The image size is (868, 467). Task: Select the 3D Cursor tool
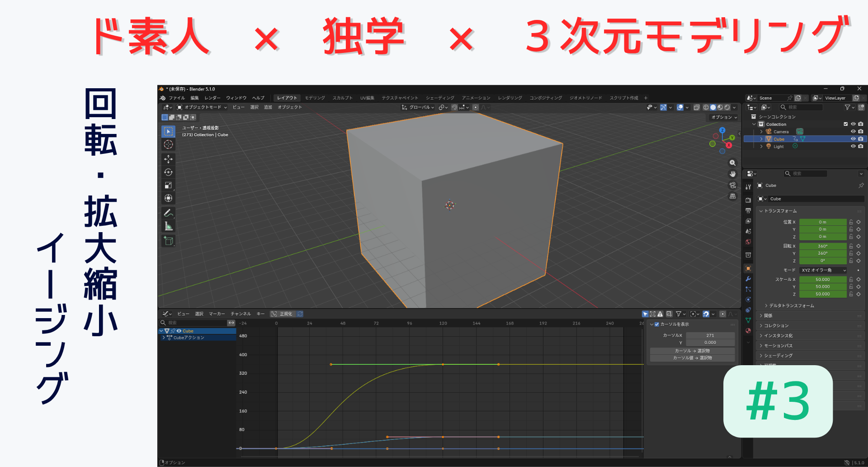pyautogui.click(x=168, y=144)
